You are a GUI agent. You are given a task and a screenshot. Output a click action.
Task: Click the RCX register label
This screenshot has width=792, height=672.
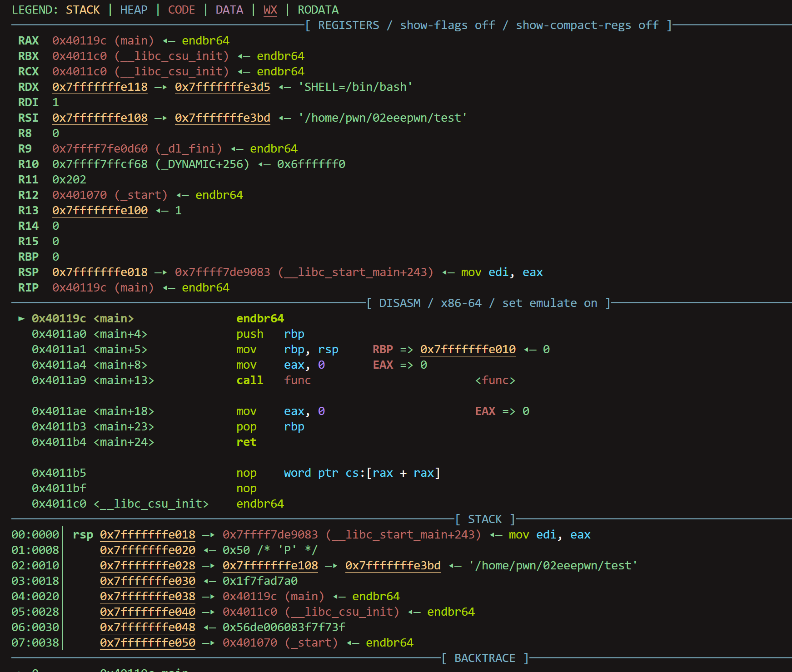tap(28, 71)
